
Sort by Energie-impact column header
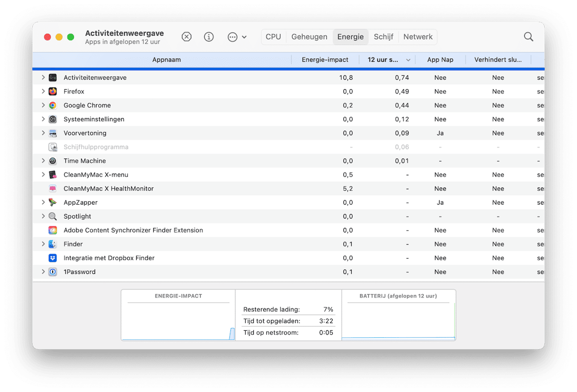click(325, 60)
